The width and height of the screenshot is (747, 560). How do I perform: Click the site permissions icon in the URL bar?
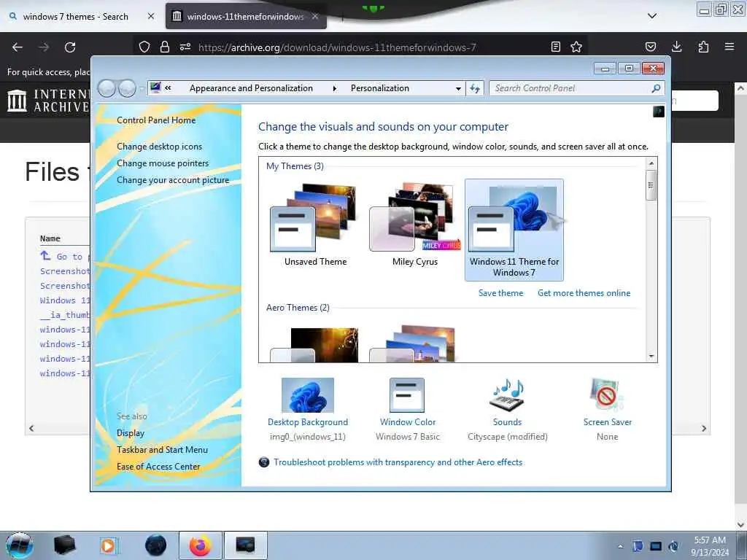[x=185, y=47]
